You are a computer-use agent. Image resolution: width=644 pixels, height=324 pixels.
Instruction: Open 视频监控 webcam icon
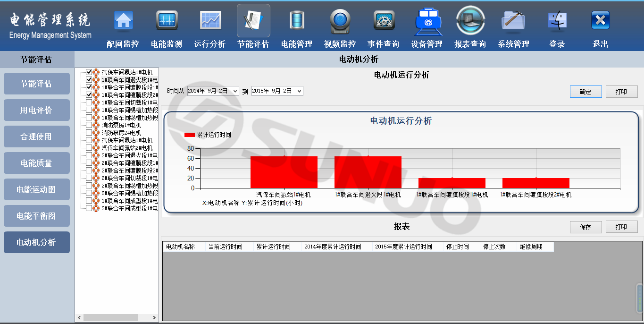[x=340, y=21]
